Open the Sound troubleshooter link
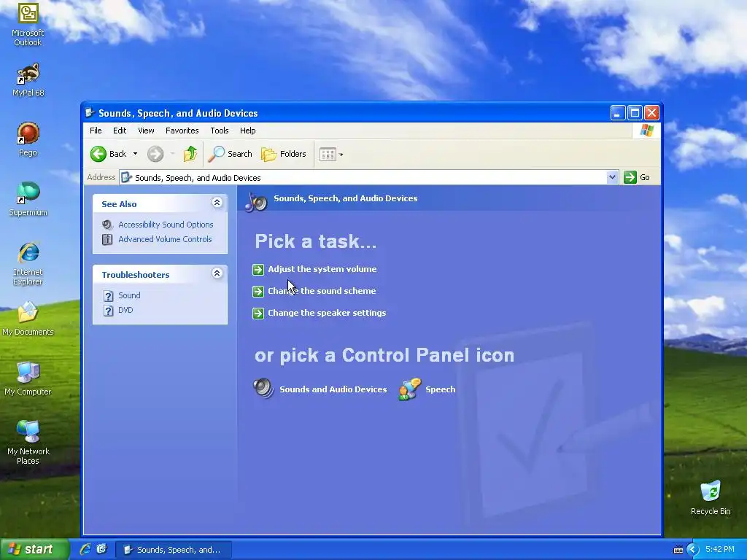 coord(129,295)
